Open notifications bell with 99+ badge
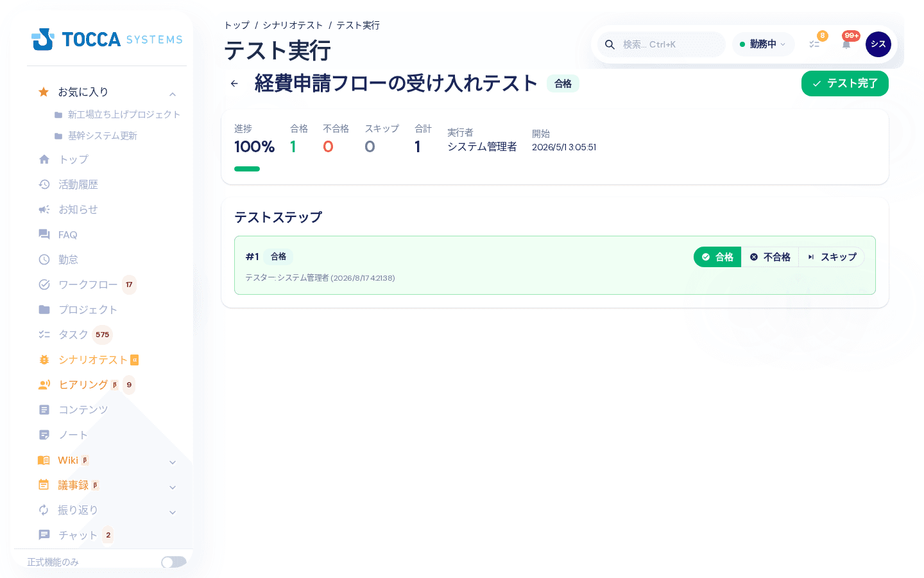924x578 pixels. pyautogui.click(x=846, y=44)
